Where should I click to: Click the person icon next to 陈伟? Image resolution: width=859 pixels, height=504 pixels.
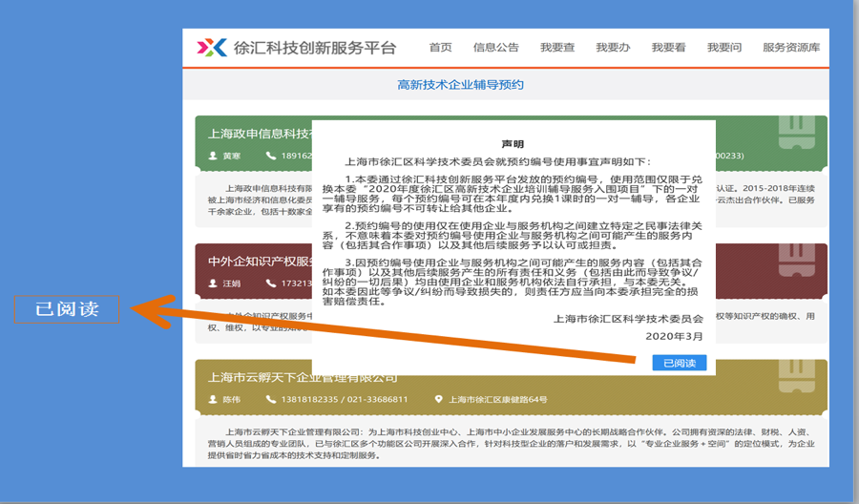(213, 399)
